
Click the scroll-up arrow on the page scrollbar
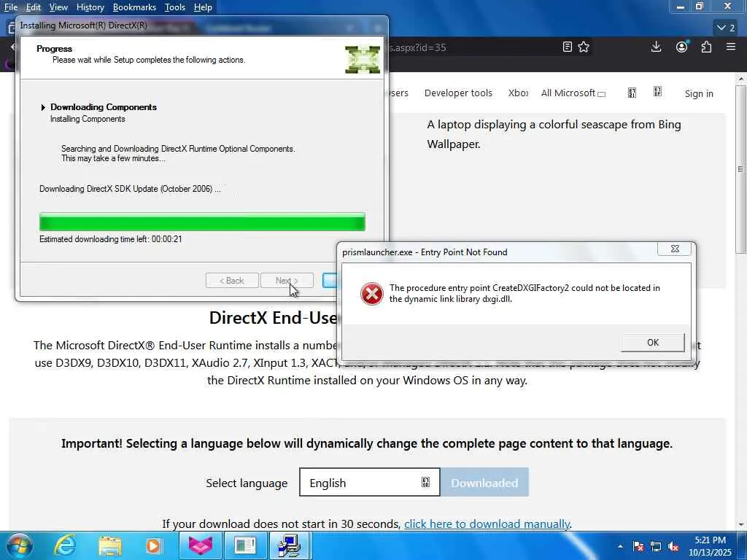pyautogui.click(x=741, y=79)
